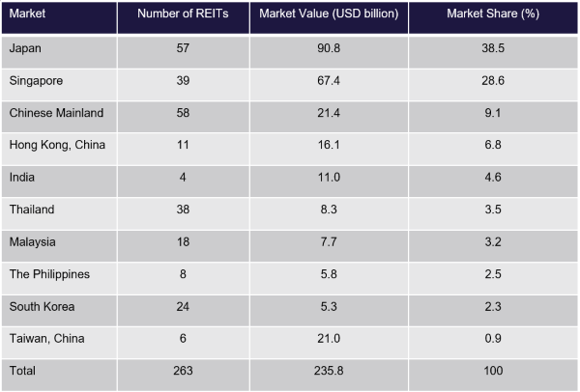Click the Market Value (USD billion) header

coord(329,17)
